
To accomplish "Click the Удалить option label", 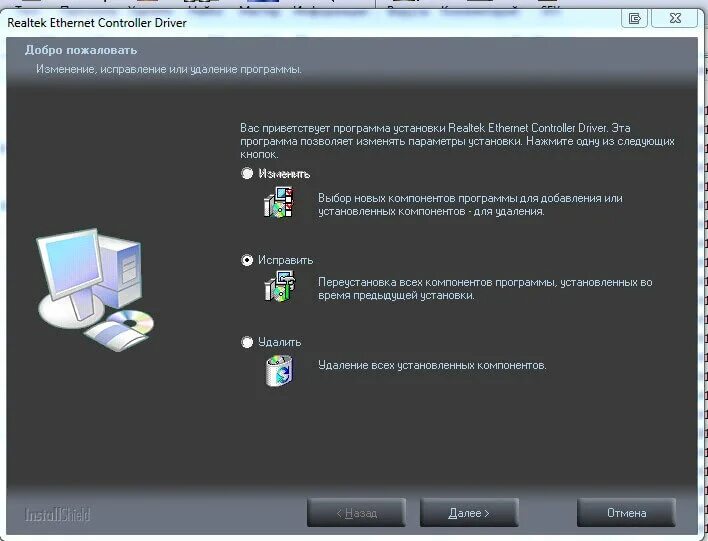I will (279, 342).
